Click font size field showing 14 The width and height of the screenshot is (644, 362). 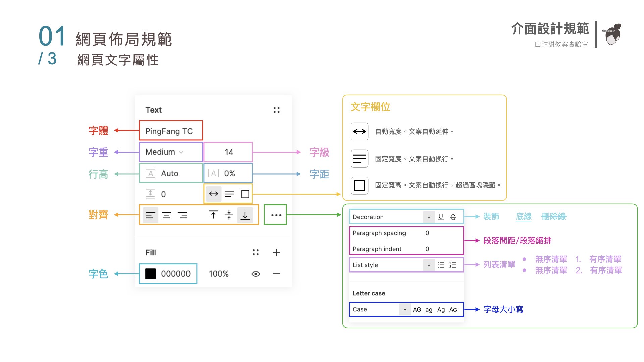[228, 152]
